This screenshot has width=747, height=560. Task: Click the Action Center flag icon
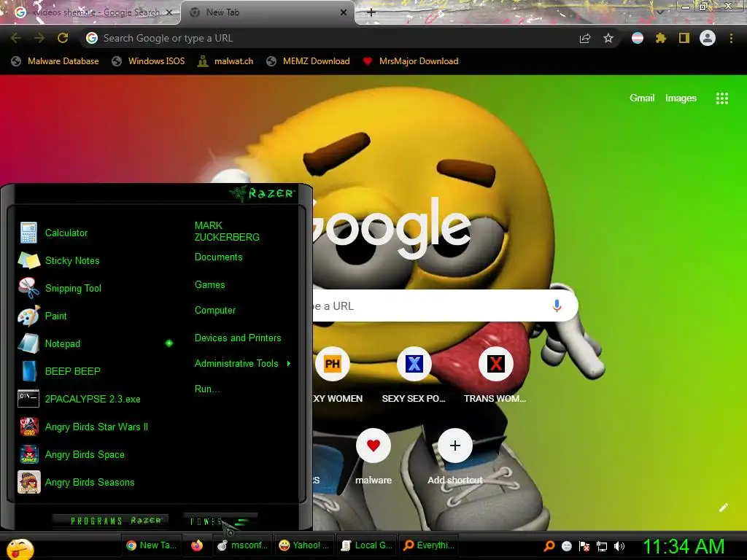(x=584, y=546)
